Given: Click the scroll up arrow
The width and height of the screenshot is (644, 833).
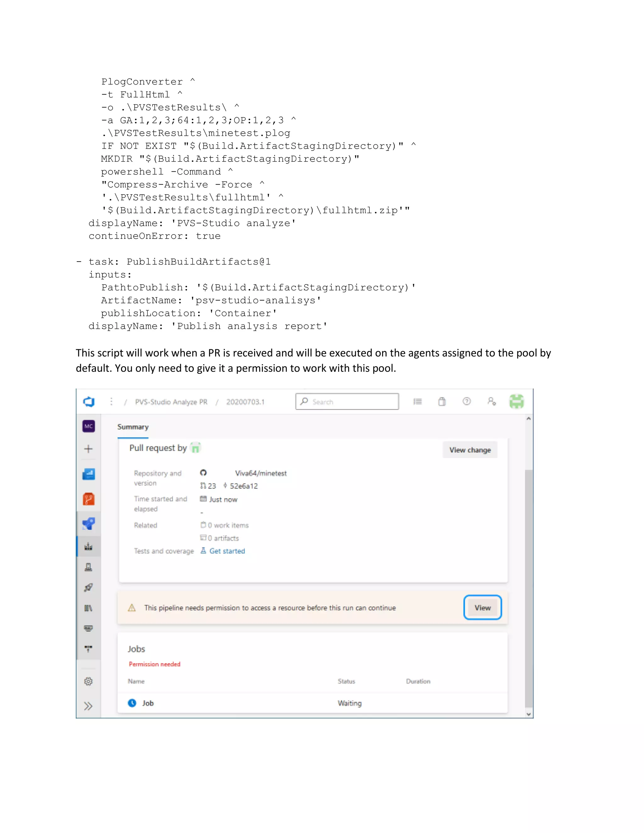Looking at the screenshot, I should (528, 419).
